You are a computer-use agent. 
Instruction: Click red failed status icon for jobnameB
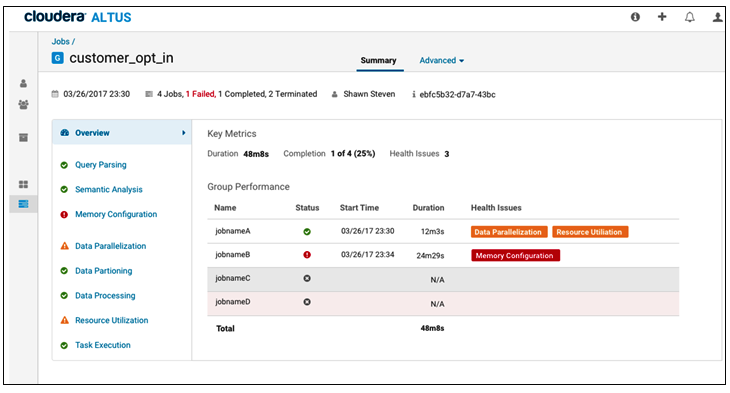point(307,255)
